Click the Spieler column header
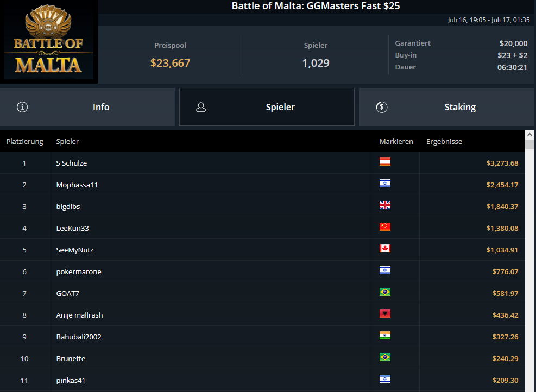 coord(67,142)
